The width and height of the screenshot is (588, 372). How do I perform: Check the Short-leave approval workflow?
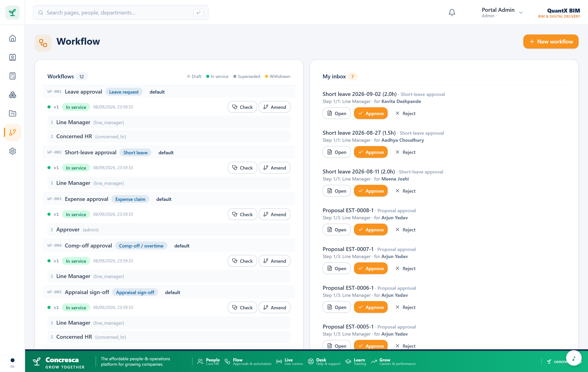(x=242, y=168)
